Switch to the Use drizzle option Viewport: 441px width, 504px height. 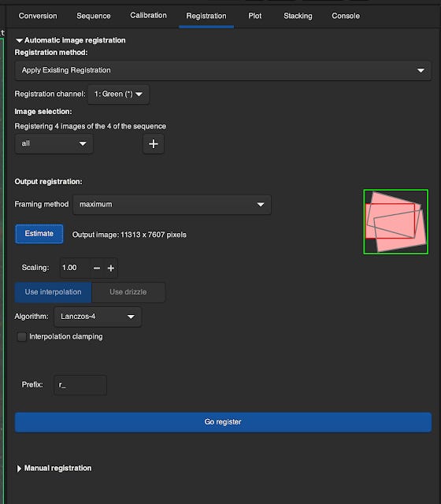[128, 292]
